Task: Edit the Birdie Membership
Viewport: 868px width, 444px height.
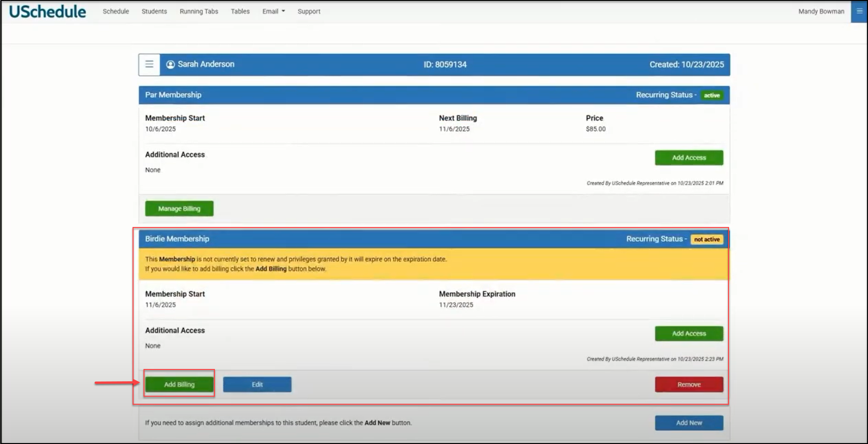Action: [257, 384]
